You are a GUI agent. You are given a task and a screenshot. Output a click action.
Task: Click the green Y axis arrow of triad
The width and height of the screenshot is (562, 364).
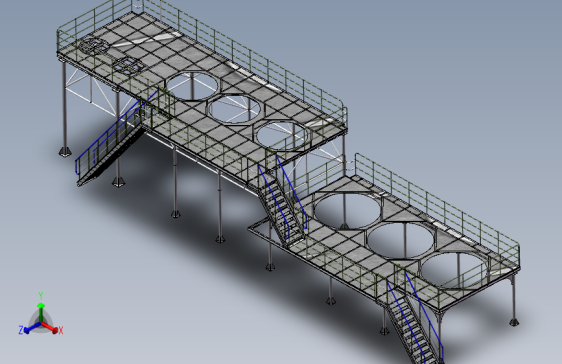pos(41,312)
